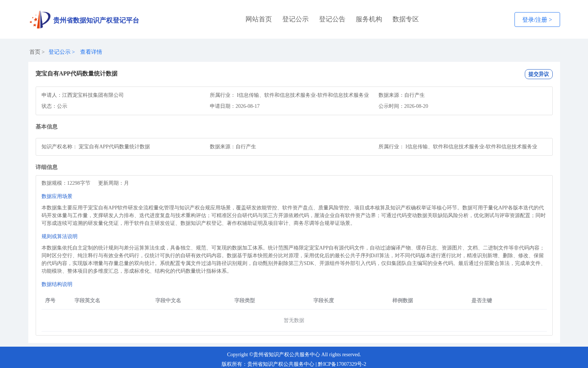
Task: Click the 基本信息 section heading
Action: [x=47, y=127]
